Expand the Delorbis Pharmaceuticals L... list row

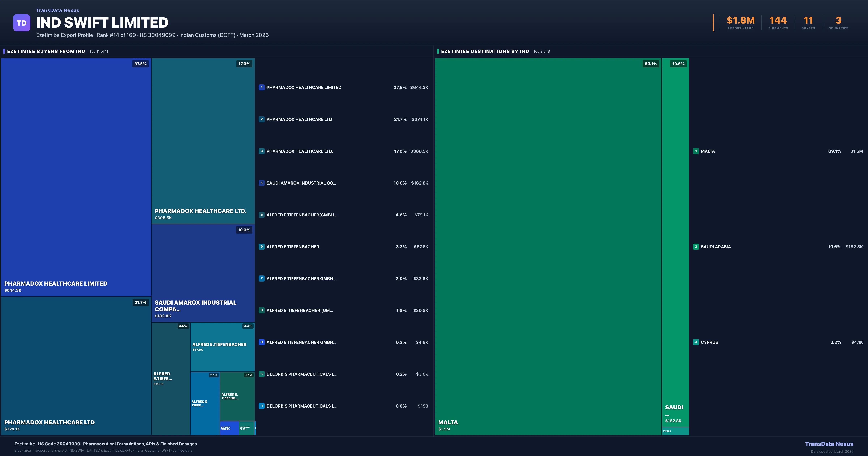pyautogui.click(x=302, y=374)
